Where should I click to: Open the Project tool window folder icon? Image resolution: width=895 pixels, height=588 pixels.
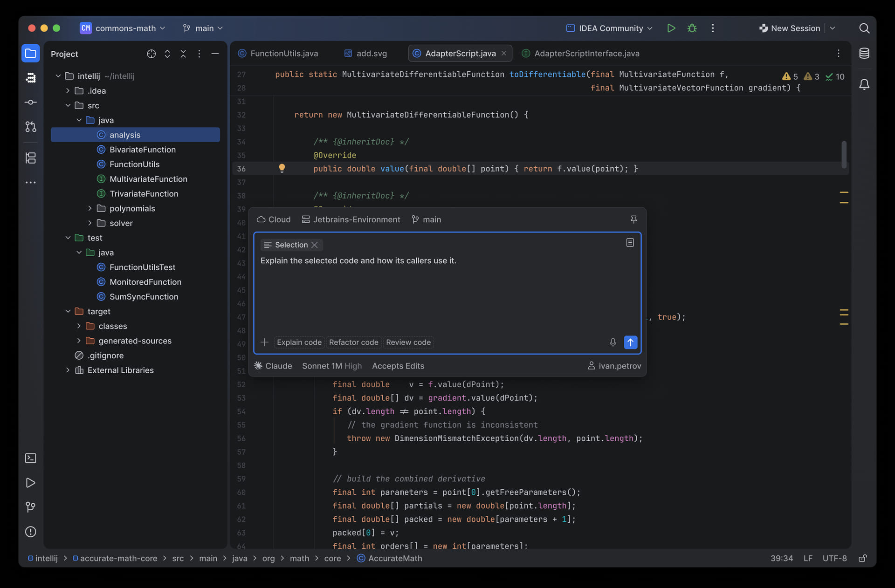pyautogui.click(x=31, y=54)
